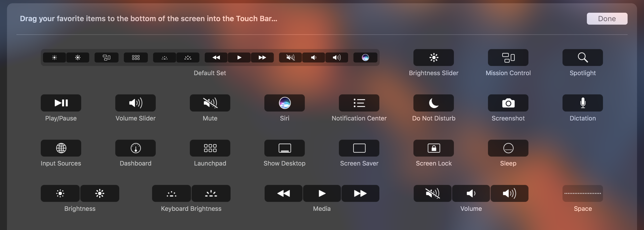Select the Screen Lock padlock icon

pyautogui.click(x=434, y=148)
